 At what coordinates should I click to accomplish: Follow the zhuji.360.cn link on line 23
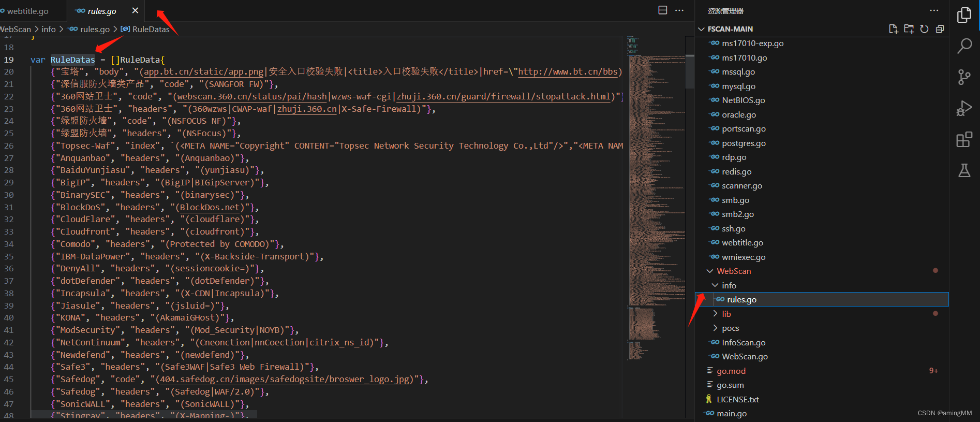[307, 109]
